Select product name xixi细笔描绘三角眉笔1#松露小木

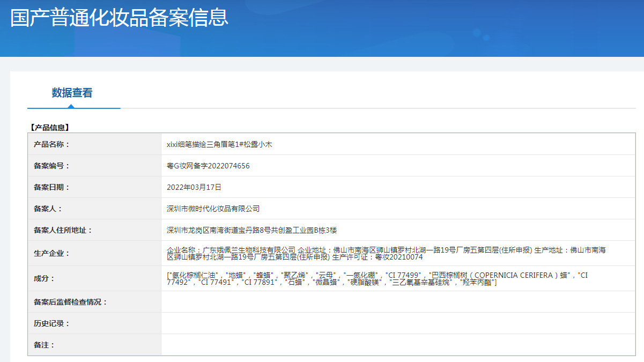coord(219,144)
